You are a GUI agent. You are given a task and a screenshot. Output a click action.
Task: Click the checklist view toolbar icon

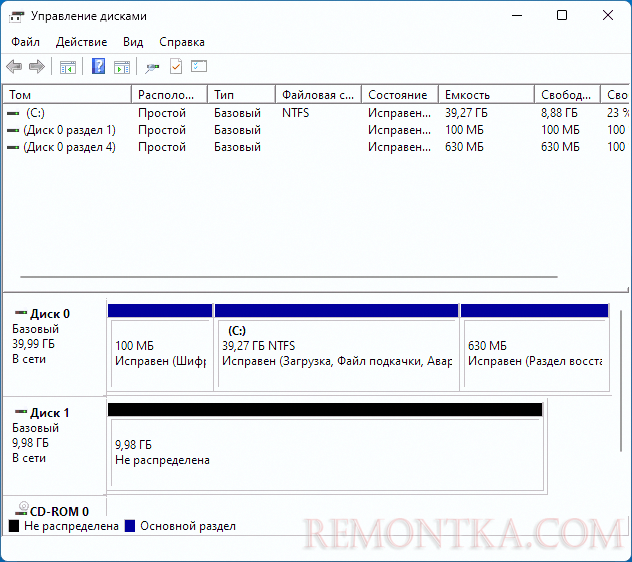(199, 66)
